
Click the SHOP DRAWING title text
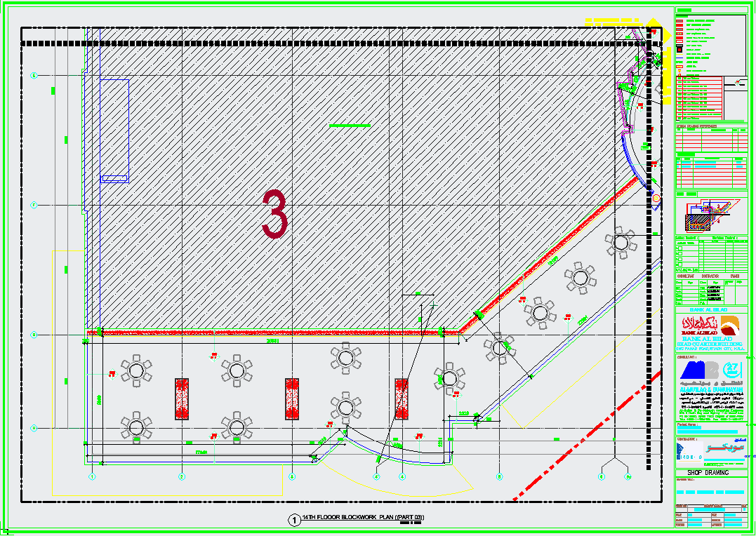[x=708, y=472]
